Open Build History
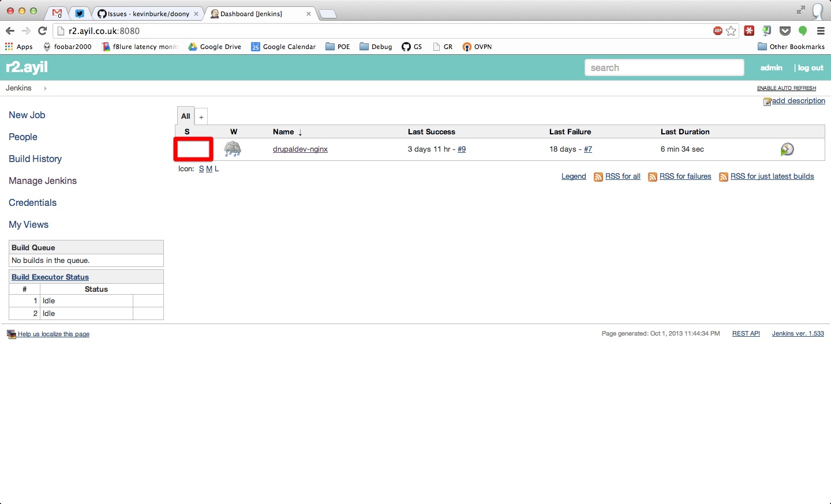Image resolution: width=831 pixels, height=504 pixels. point(35,159)
